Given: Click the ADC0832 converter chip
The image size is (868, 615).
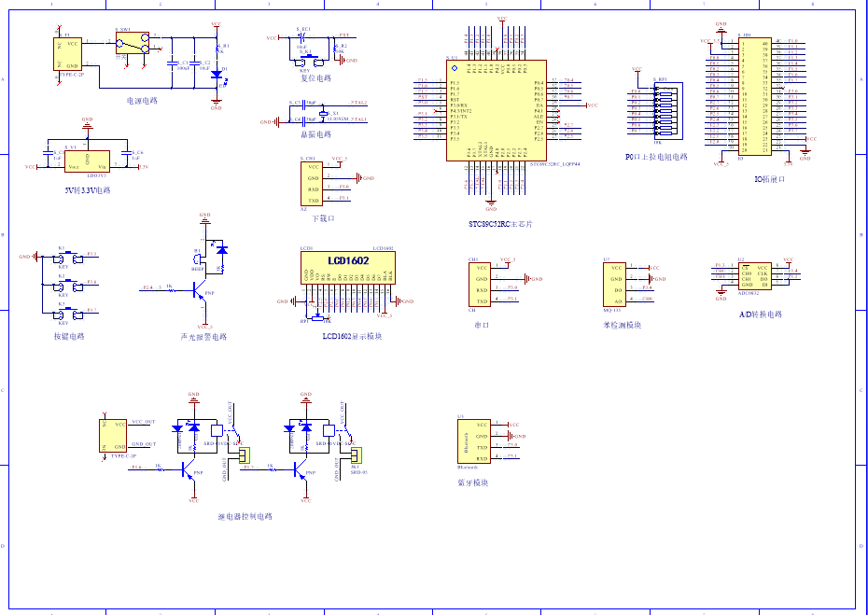Looking at the screenshot, I should (x=754, y=275).
